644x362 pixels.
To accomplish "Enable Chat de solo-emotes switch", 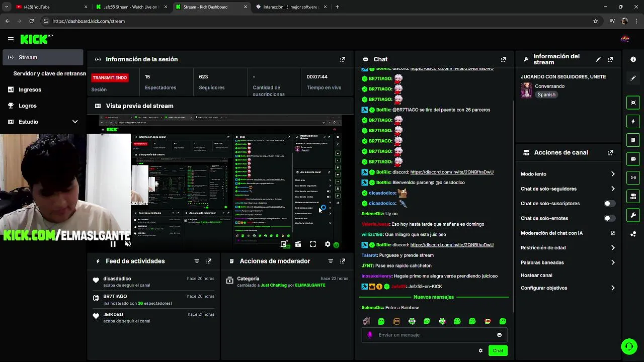I will (x=609, y=218).
